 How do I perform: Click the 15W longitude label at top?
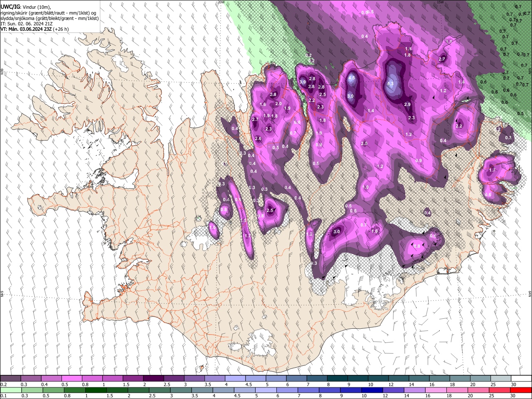pyautogui.click(x=440, y=2)
